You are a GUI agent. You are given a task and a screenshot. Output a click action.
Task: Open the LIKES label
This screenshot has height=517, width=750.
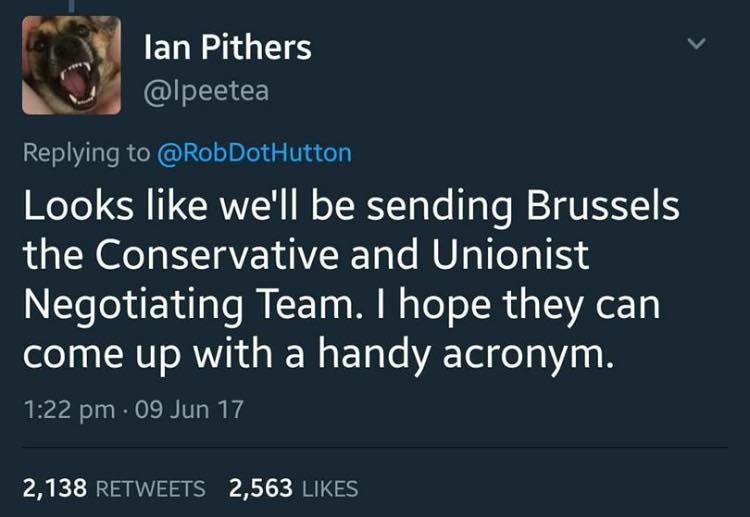328,488
